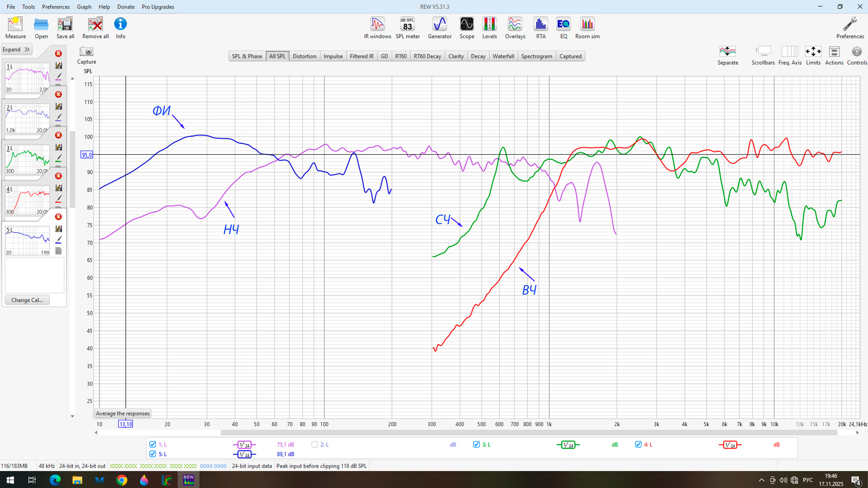Uncheck the 1: L trace checkbox
868x488 pixels.
click(153, 445)
